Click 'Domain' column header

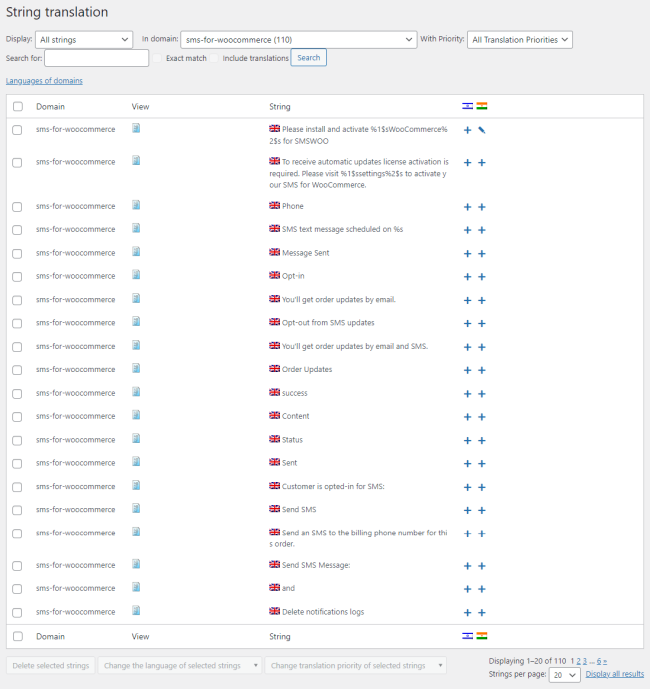point(51,106)
